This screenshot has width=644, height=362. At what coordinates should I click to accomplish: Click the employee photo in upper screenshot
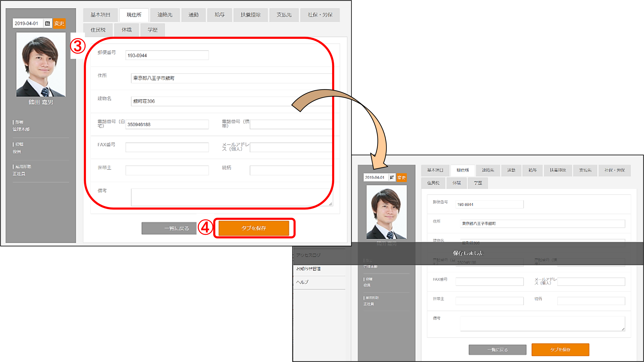pos(41,65)
